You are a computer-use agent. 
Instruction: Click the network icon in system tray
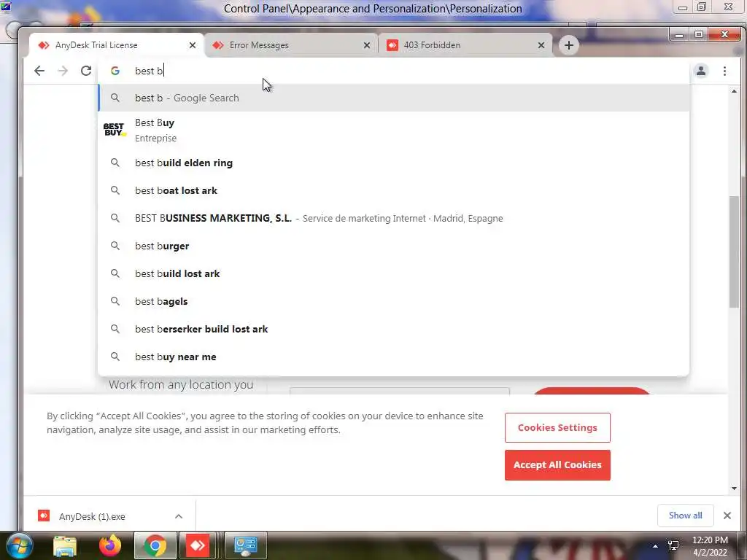[x=673, y=545]
